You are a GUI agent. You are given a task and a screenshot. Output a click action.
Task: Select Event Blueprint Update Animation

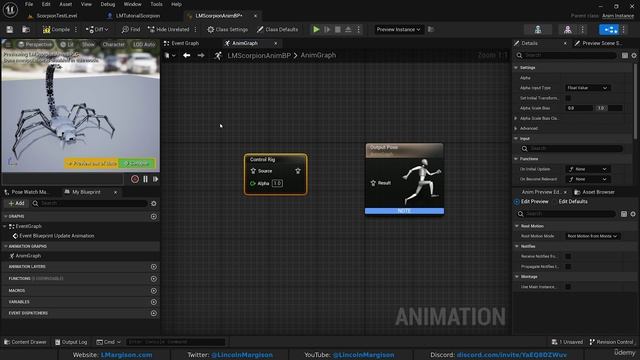click(56, 236)
